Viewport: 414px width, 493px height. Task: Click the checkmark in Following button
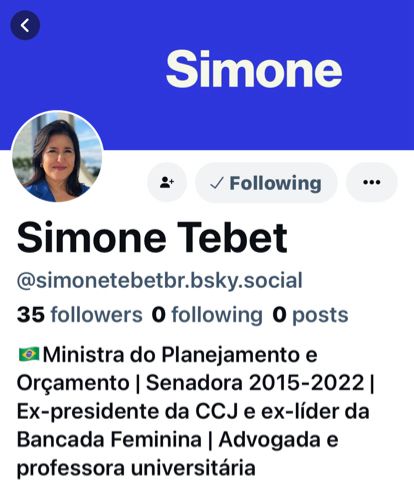coord(217,183)
